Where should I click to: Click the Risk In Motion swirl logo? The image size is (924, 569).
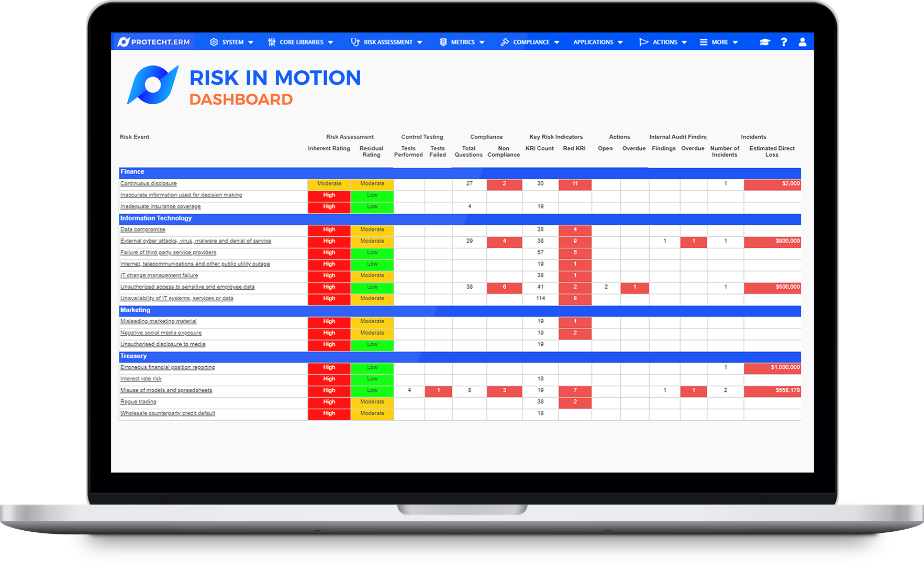(x=152, y=84)
